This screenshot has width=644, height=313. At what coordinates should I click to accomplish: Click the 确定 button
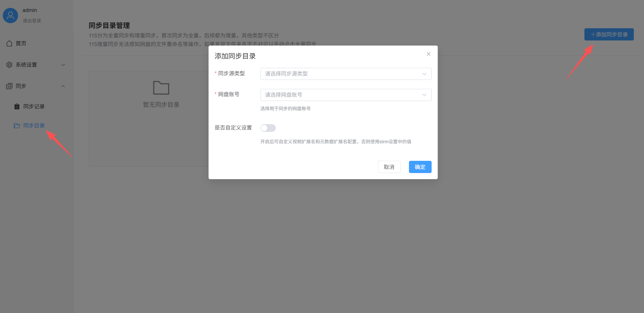tap(420, 167)
